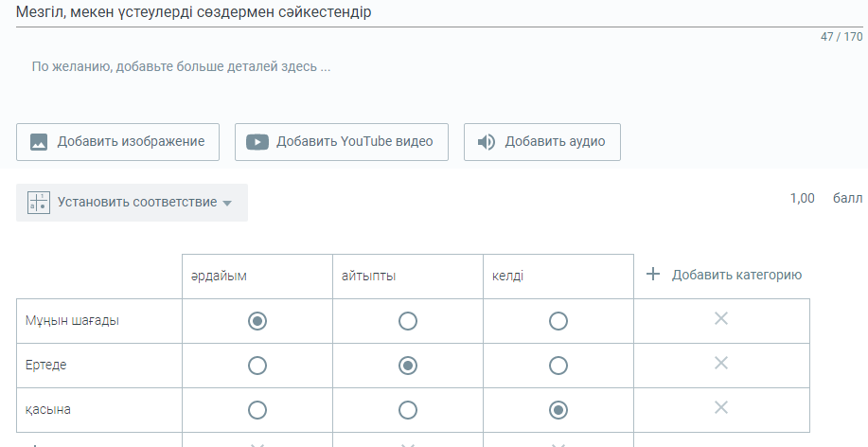Select әрдайым for Мұнын шағады row
This screenshot has height=447, width=868.
(x=257, y=321)
